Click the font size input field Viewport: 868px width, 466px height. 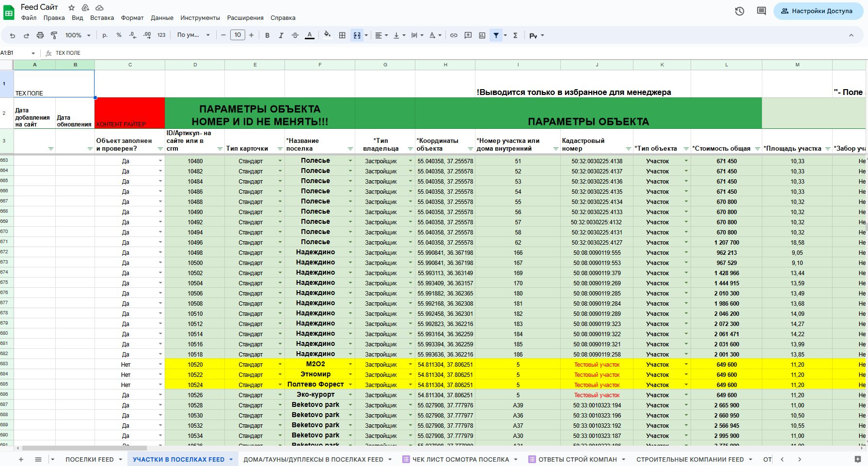237,35
